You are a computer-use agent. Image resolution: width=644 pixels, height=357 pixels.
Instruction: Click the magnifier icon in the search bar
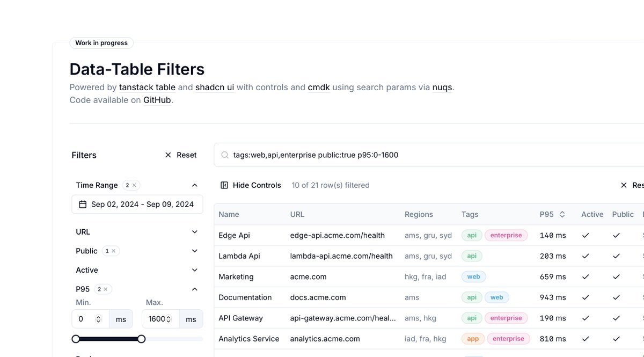coord(225,155)
